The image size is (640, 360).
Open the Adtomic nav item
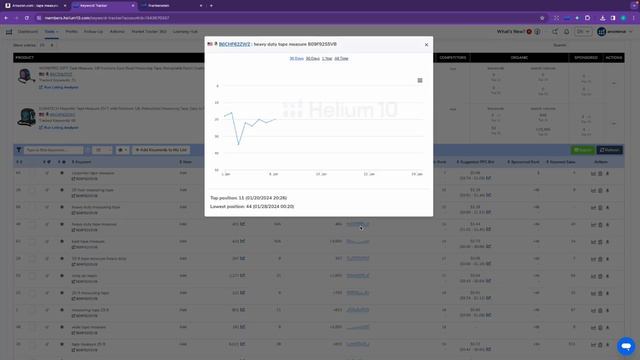pos(117,32)
